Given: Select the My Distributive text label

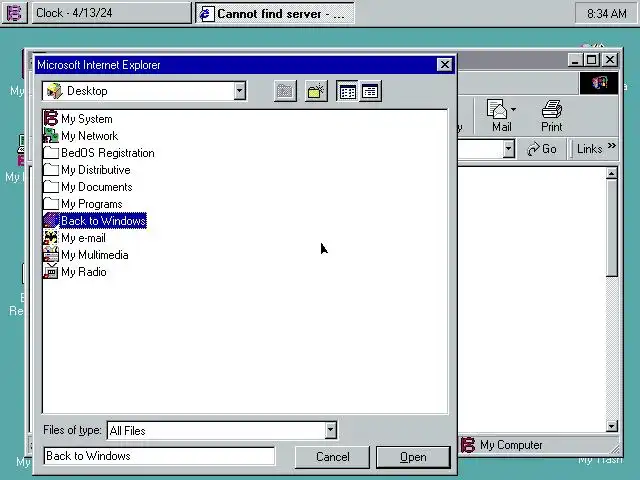Looking at the screenshot, I should (96, 170).
